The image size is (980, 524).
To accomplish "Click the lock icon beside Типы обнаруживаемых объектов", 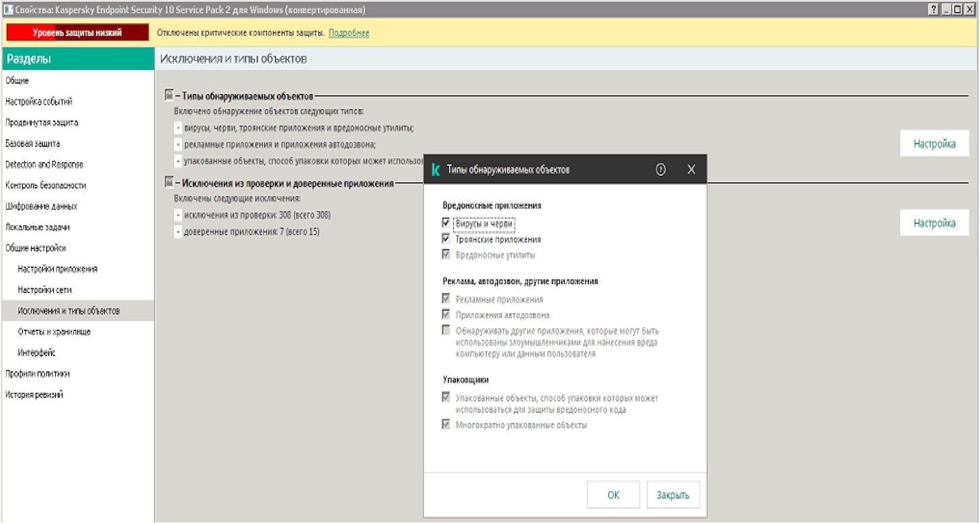I will pyautogui.click(x=169, y=96).
